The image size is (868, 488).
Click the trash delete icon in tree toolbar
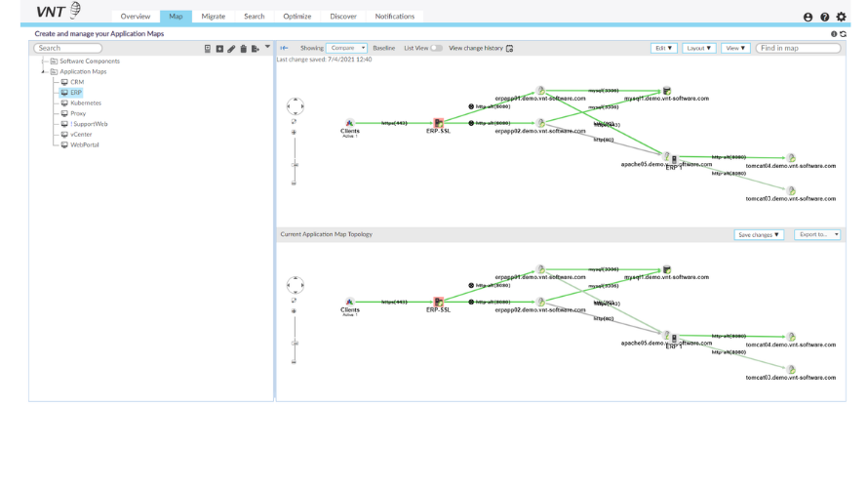tap(243, 49)
